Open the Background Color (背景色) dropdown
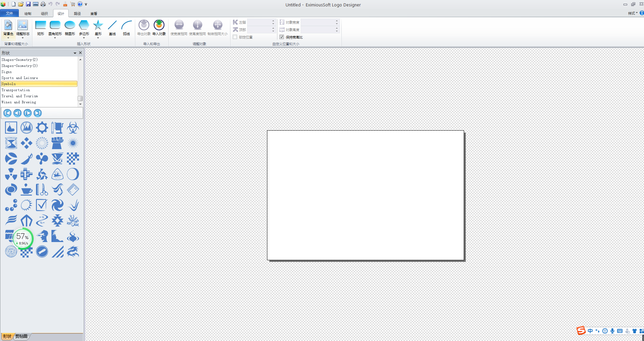Image resolution: width=644 pixels, height=341 pixels. tap(8, 36)
